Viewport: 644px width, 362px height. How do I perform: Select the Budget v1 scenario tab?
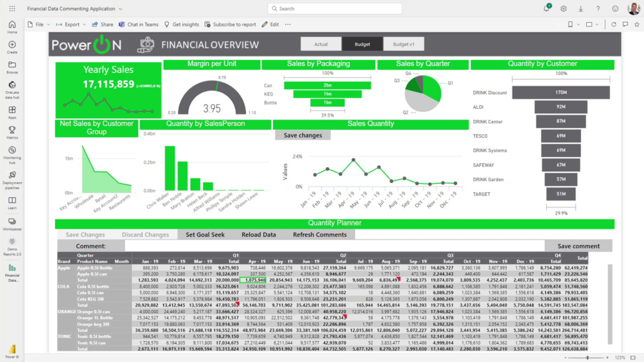tap(404, 44)
